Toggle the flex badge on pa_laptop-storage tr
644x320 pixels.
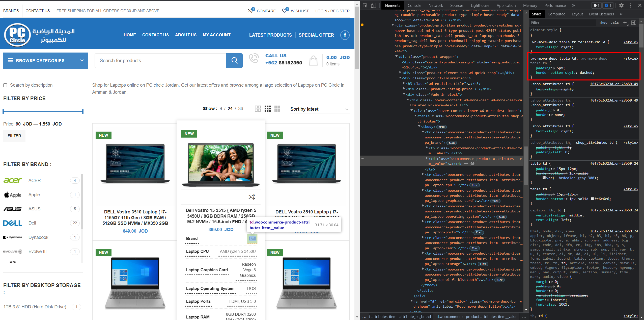(x=483, y=264)
